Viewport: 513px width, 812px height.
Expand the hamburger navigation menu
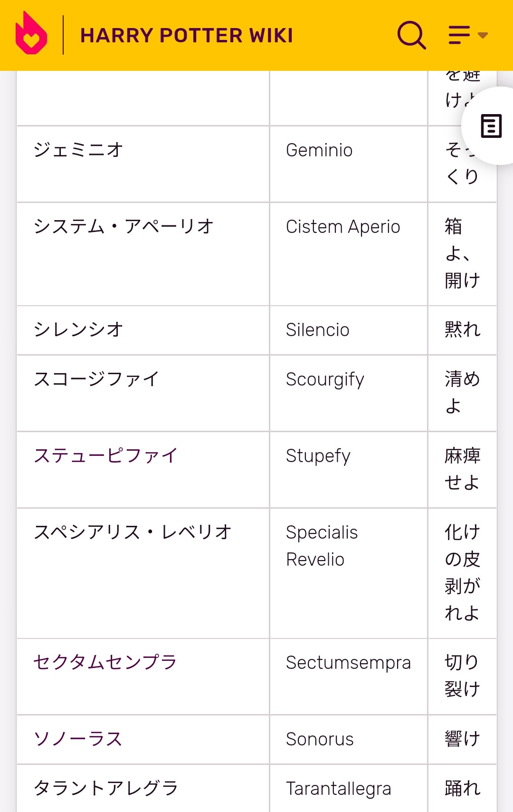(x=468, y=35)
